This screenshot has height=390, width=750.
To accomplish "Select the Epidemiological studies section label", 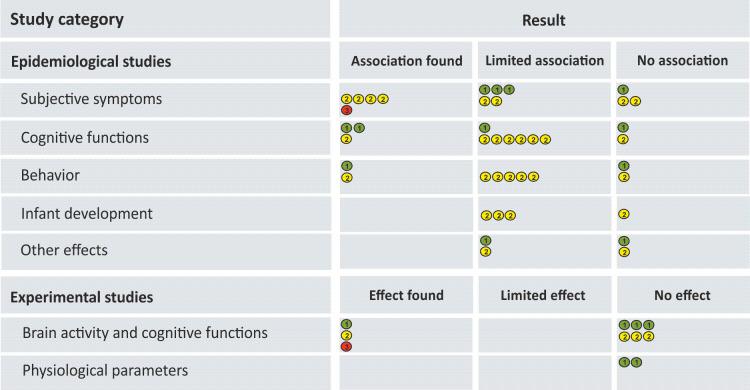I will coord(91,62).
